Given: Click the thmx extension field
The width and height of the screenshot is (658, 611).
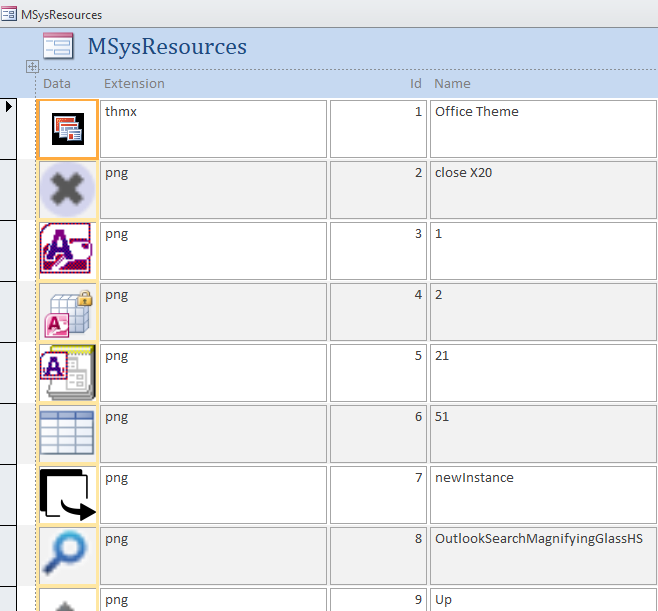Looking at the screenshot, I should (213, 129).
